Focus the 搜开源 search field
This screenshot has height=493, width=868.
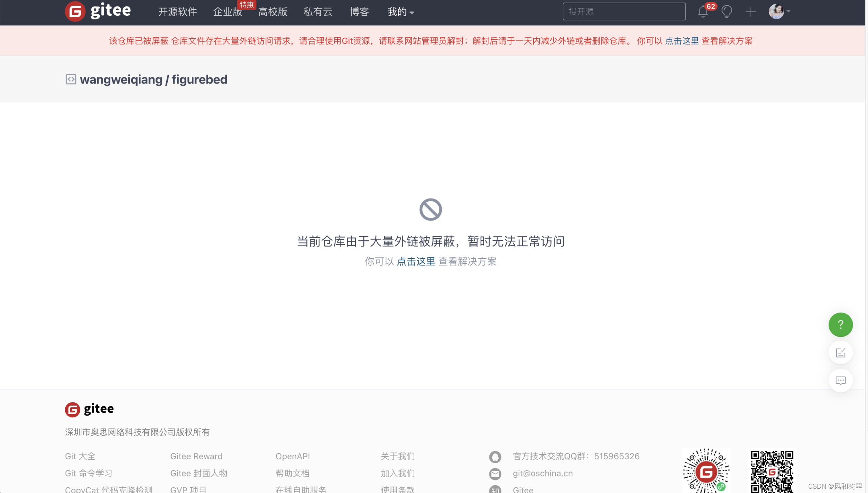coord(624,11)
